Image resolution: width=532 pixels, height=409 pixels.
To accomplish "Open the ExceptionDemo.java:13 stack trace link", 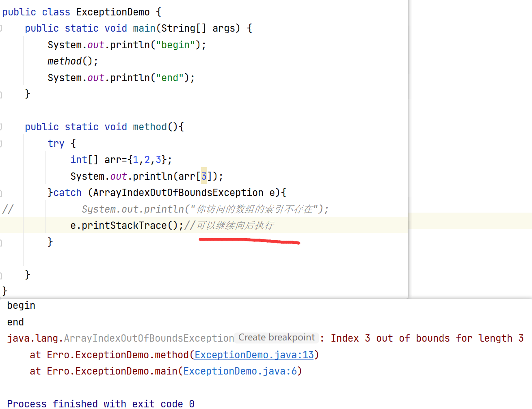I will 254,355.
